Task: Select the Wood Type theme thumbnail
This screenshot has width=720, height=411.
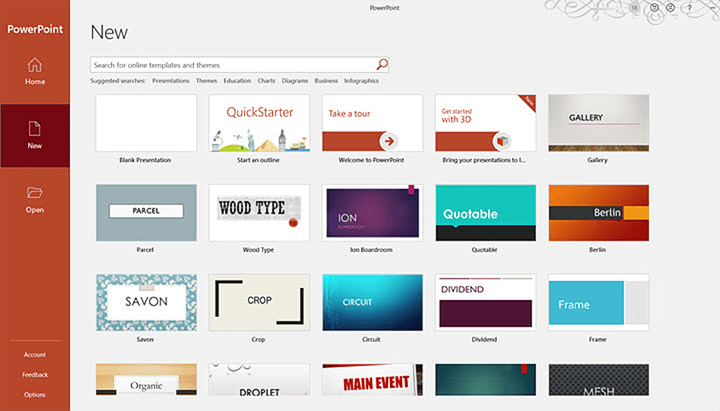Action: click(x=259, y=213)
